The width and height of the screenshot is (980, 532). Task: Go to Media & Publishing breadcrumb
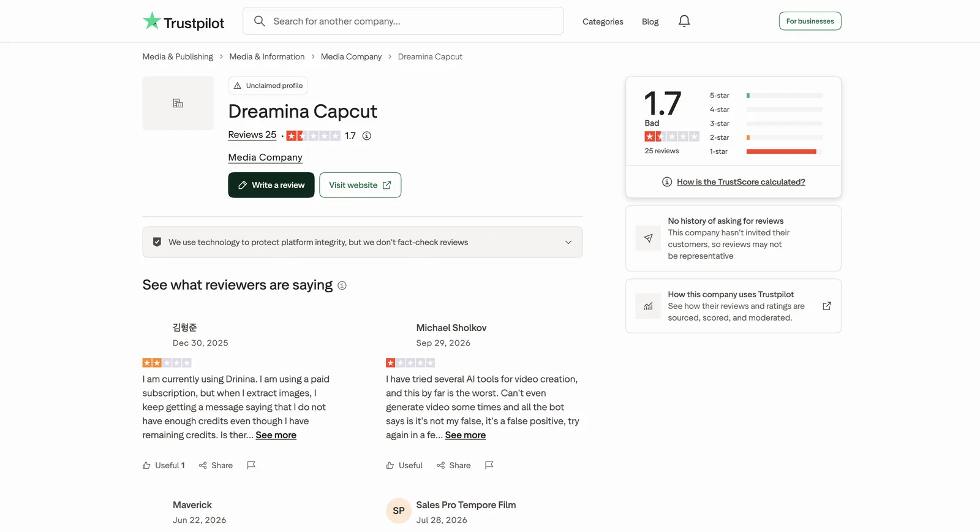point(178,56)
